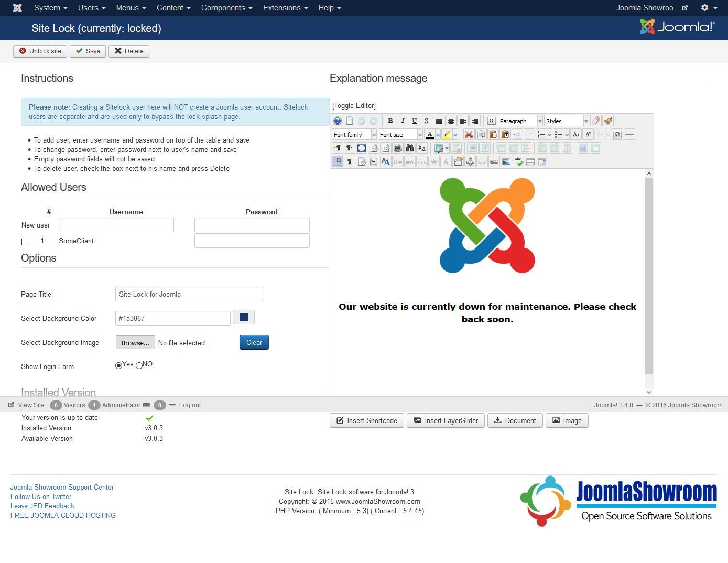Click the Insert image icon in editor
Screen dimensions: 728x563
tap(506, 162)
